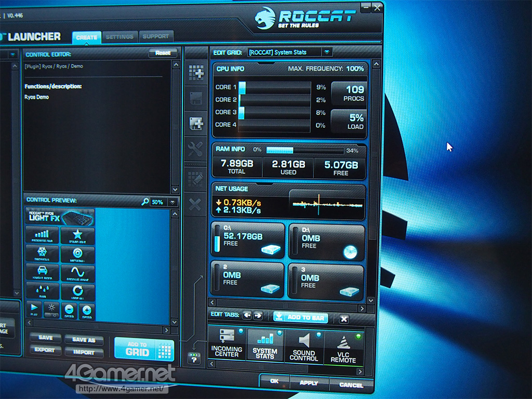The image size is (532, 399).
Task: Click the Core 1 usage bar
Action: [275, 87]
